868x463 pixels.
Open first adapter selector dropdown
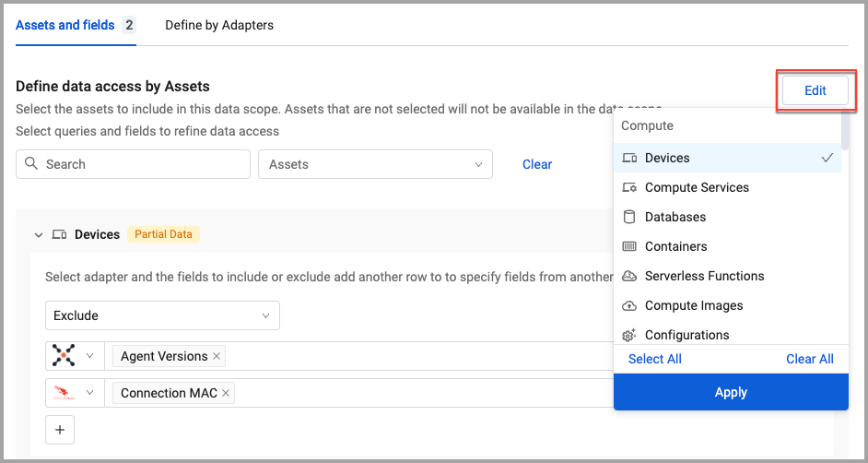75,356
